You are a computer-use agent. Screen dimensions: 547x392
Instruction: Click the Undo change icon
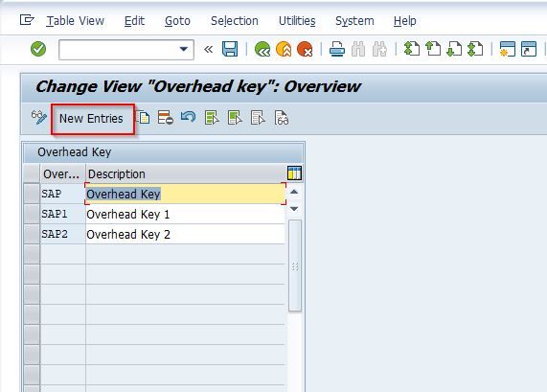pyautogui.click(x=189, y=117)
